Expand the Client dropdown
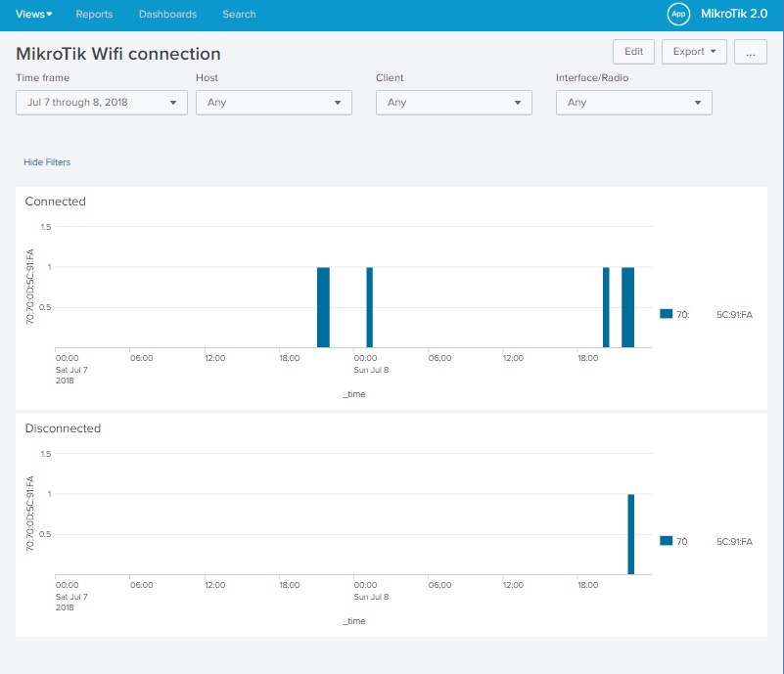This screenshot has width=784, height=674. point(454,103)
